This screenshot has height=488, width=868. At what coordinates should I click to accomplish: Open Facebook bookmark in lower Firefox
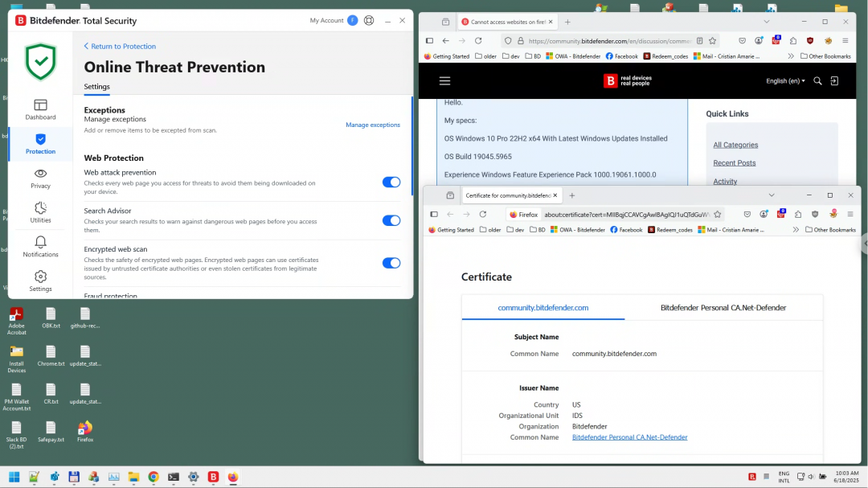[626, 230]
